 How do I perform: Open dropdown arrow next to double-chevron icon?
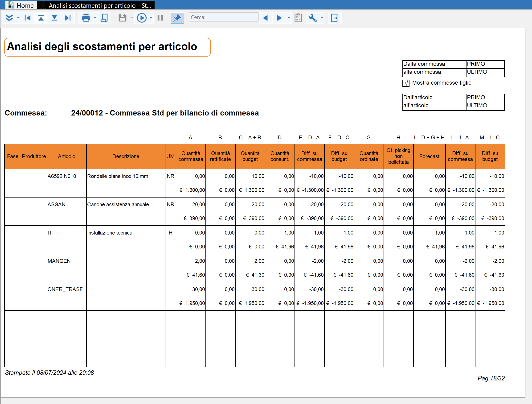[18, 18]
